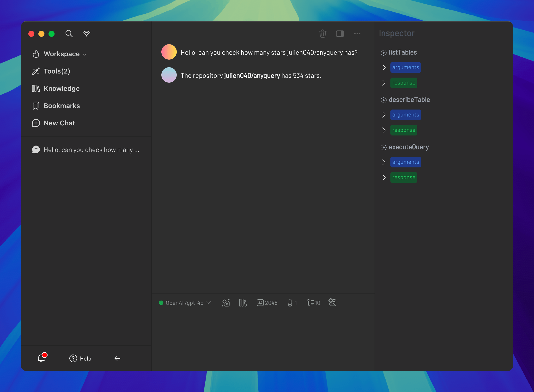Adjust temperature setting showing 1
Viewport: 534px width, 392px height.
click(292, 303)
